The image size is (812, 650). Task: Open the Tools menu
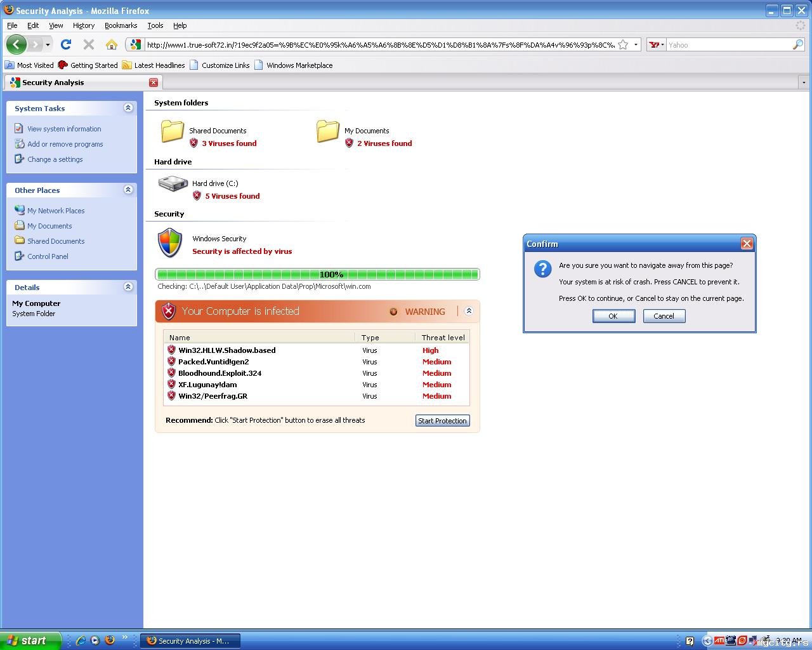point(155,25)
